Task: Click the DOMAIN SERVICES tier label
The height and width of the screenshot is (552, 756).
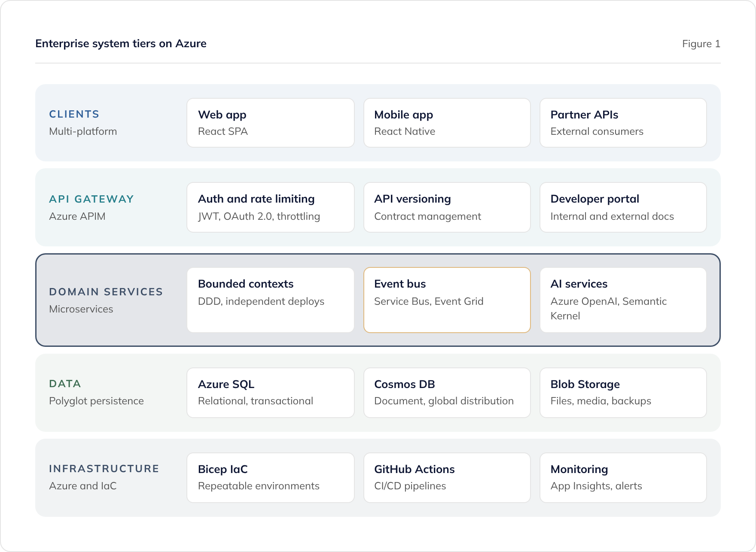Action: click(106, 292)
